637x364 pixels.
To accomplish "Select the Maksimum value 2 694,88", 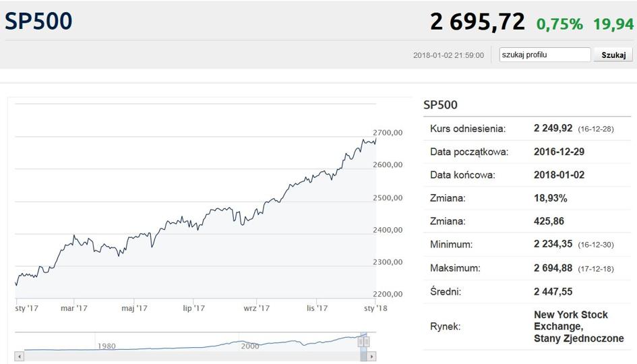I will click(553, 268).
